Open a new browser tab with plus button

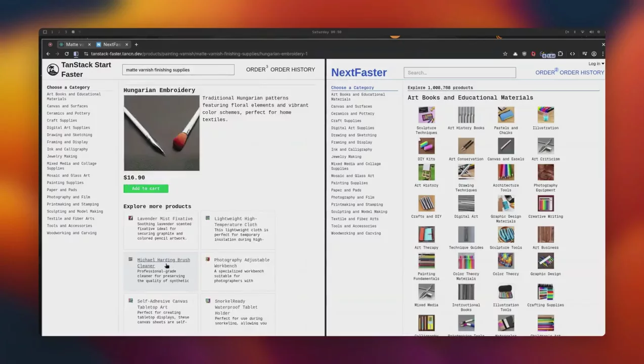point(136,44)
